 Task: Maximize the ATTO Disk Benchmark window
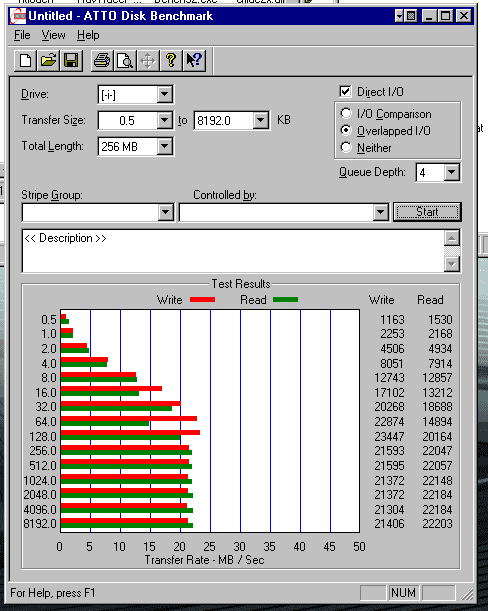446,16
